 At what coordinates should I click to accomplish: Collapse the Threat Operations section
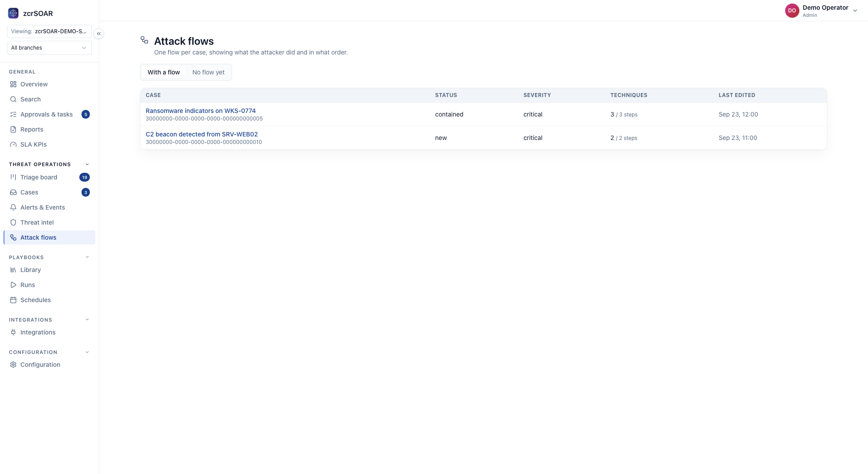[87, 164]
